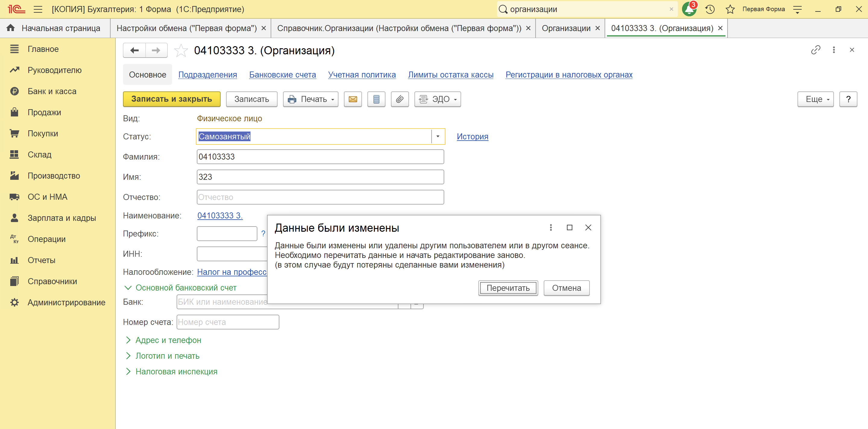Open status История link

pos(472,137)
